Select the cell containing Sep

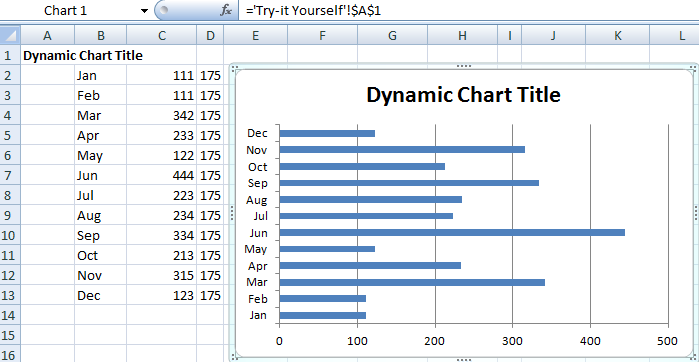point(101,235)
